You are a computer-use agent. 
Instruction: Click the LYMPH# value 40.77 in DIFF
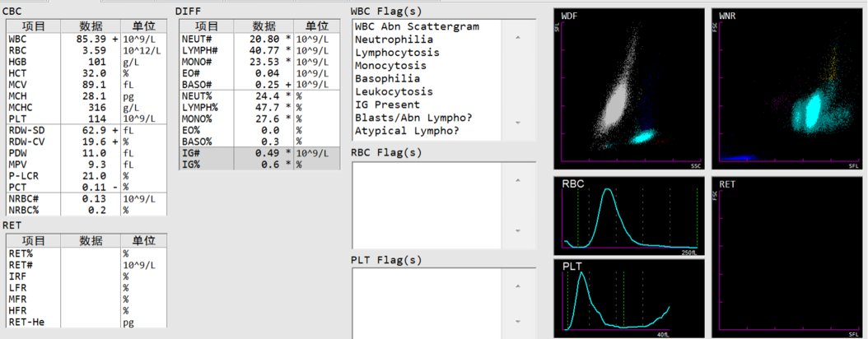(x=264, y=50)
